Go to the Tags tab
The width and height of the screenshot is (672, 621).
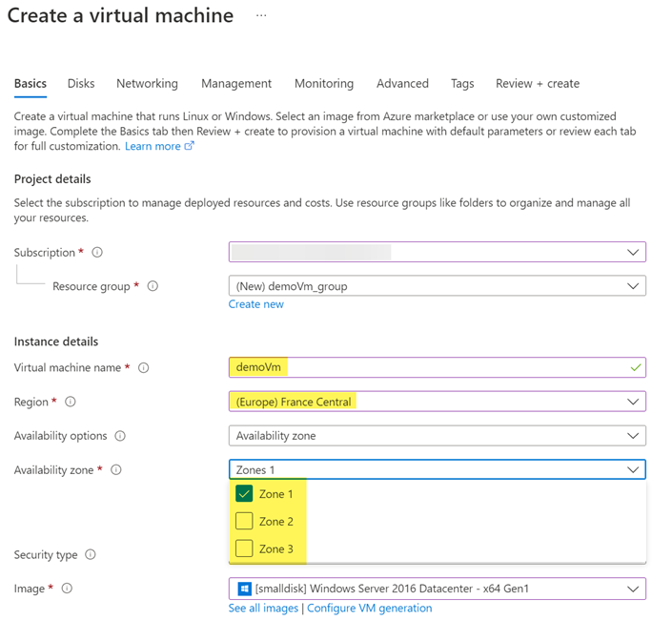pyautogui.click(x=462, y=83)
